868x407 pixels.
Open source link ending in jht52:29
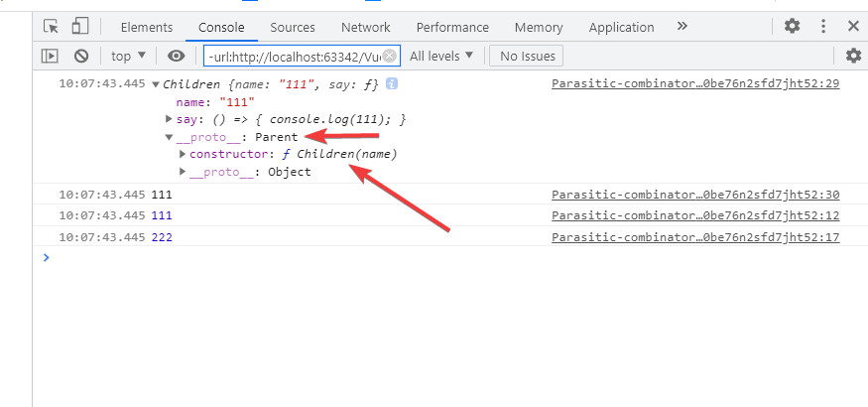(694, 84)
